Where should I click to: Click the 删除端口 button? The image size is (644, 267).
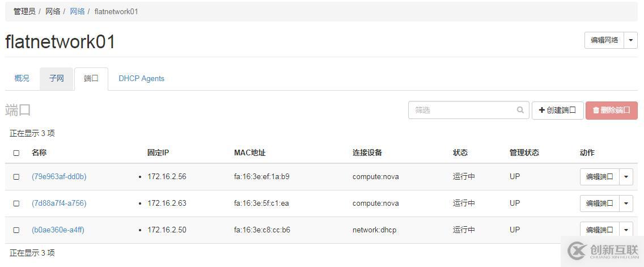pos(611,111)
